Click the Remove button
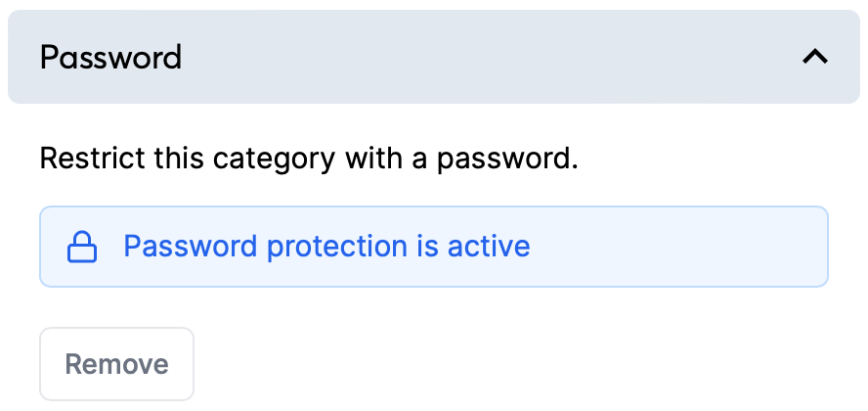 point(116,364)
